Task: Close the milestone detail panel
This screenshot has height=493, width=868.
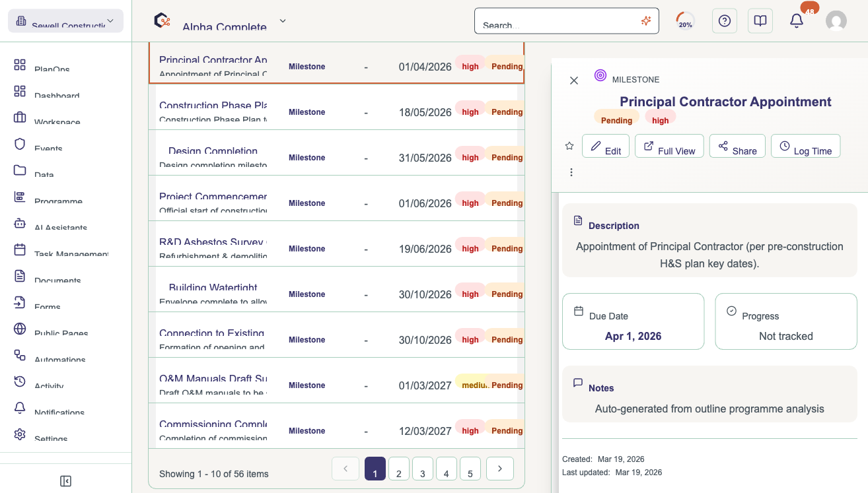Action: click(574, 80)
